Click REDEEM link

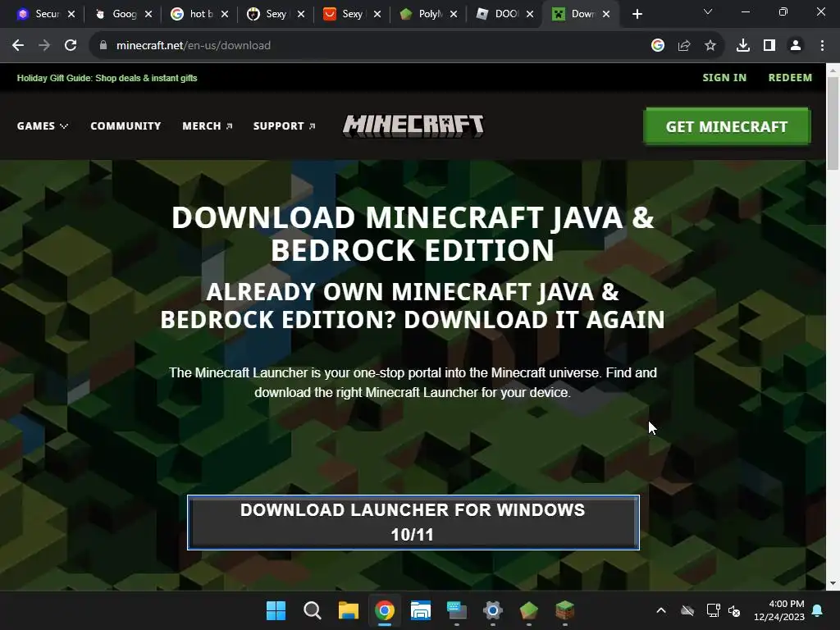(x=790, y=78)
